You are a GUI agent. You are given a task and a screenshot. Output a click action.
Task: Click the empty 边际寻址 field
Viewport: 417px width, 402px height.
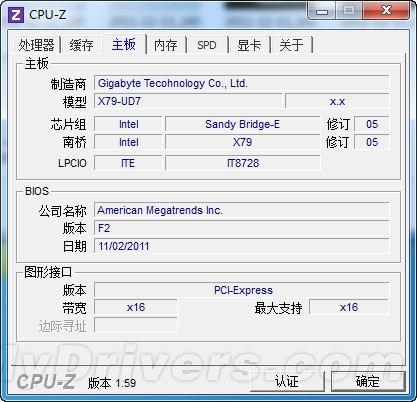pyautogui.click(x=136, y=325)
